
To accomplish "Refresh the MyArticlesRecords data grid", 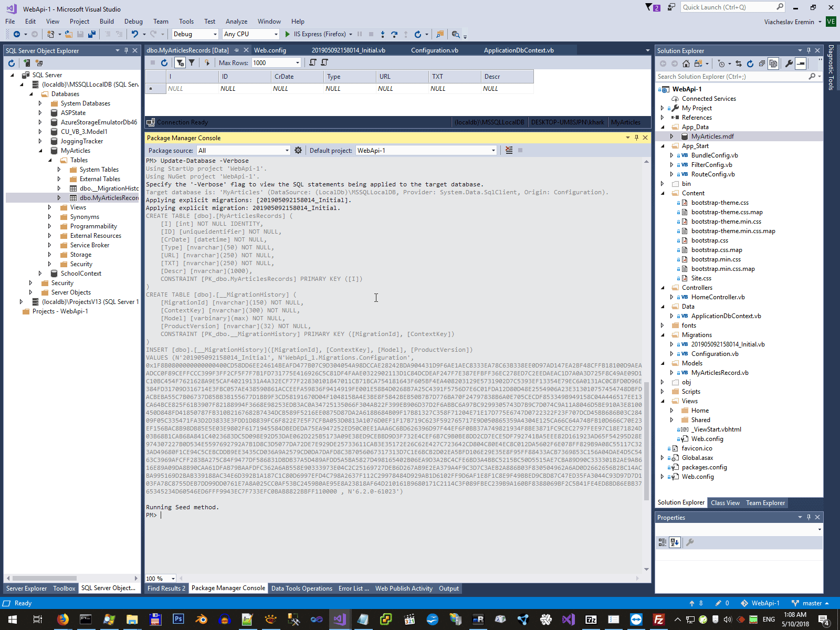I will pos(164,62).
